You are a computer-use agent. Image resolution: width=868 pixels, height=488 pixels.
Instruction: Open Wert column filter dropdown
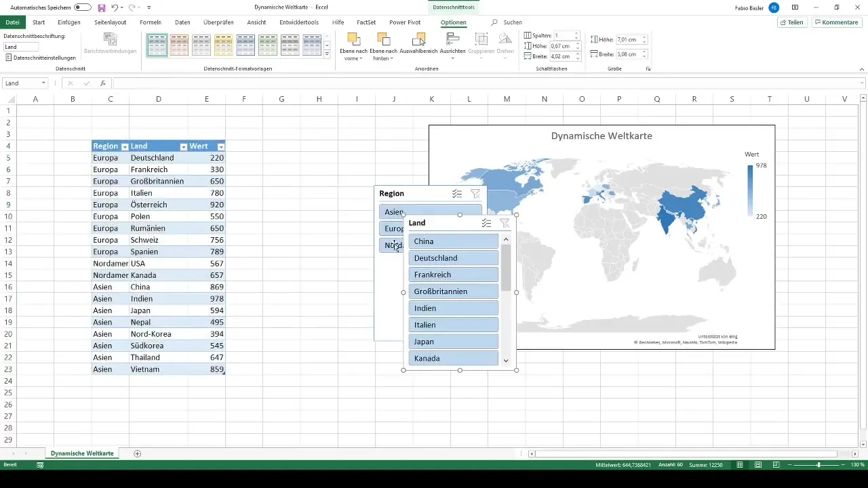click(x=220, y=146)
